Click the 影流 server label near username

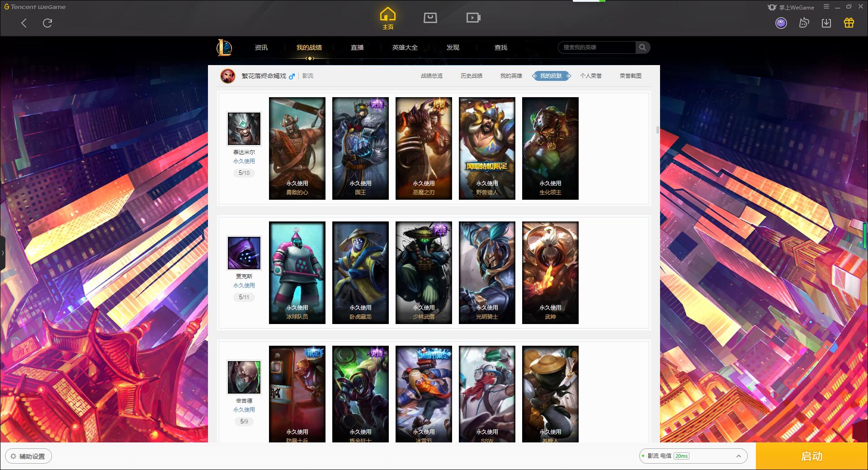point(308,76)
